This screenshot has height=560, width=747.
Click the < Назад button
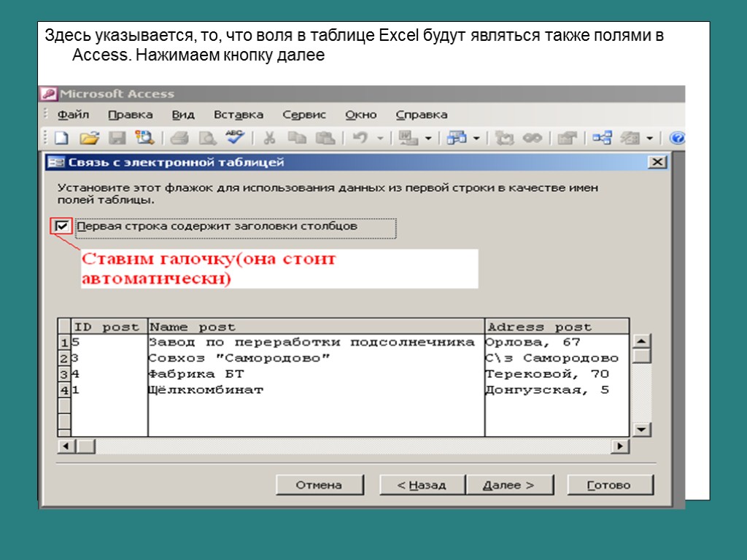(x=422, y=485)
